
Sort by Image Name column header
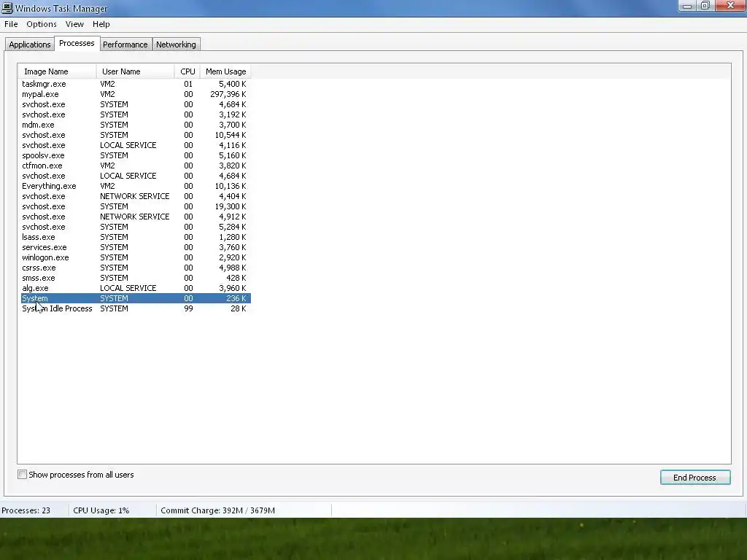point(57,71)
